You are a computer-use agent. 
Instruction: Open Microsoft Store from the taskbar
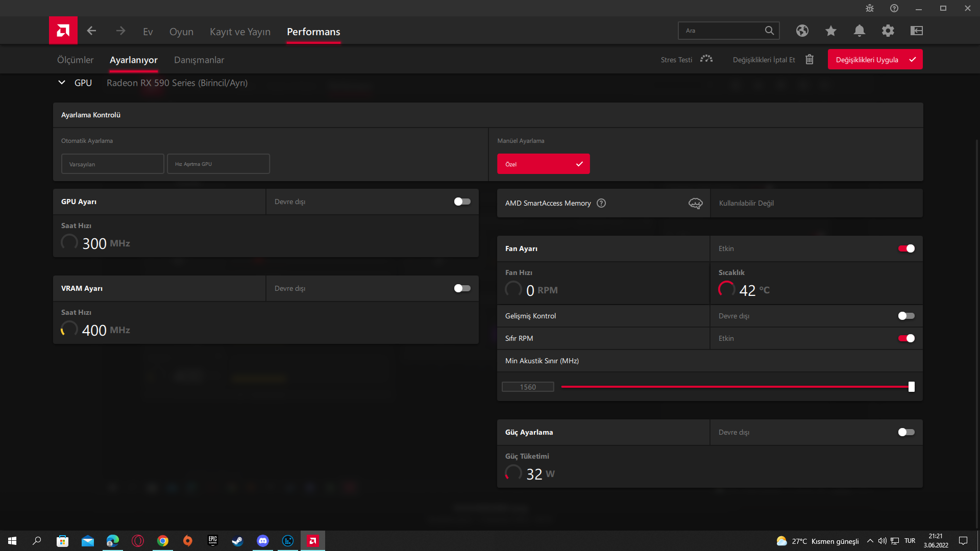tap(62, 541)
